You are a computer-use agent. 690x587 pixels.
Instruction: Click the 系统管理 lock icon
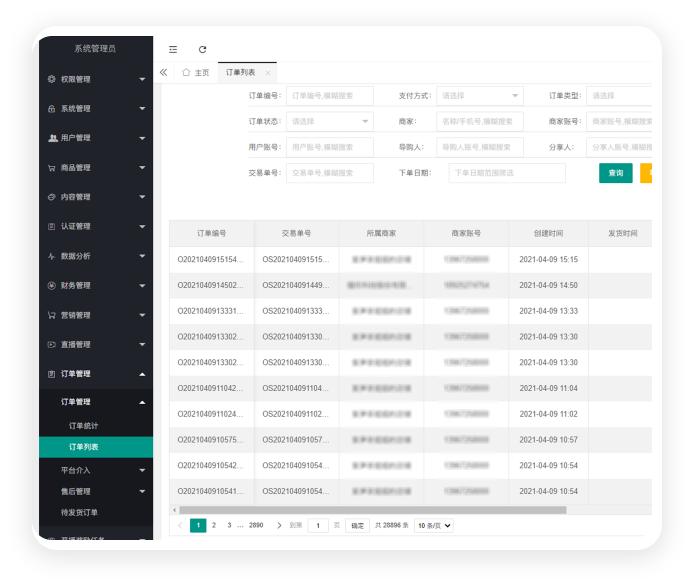pyautogui.click(x=52, y=109)
